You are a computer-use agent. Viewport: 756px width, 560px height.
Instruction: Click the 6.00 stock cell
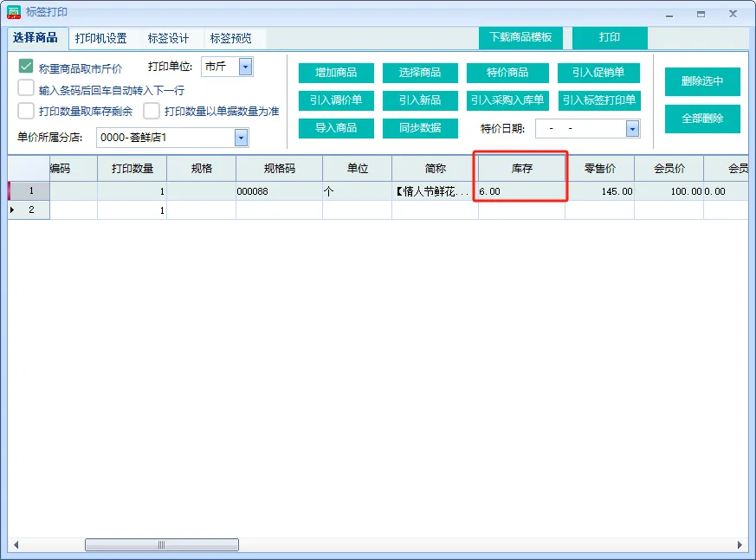click(x=521, y=191)
